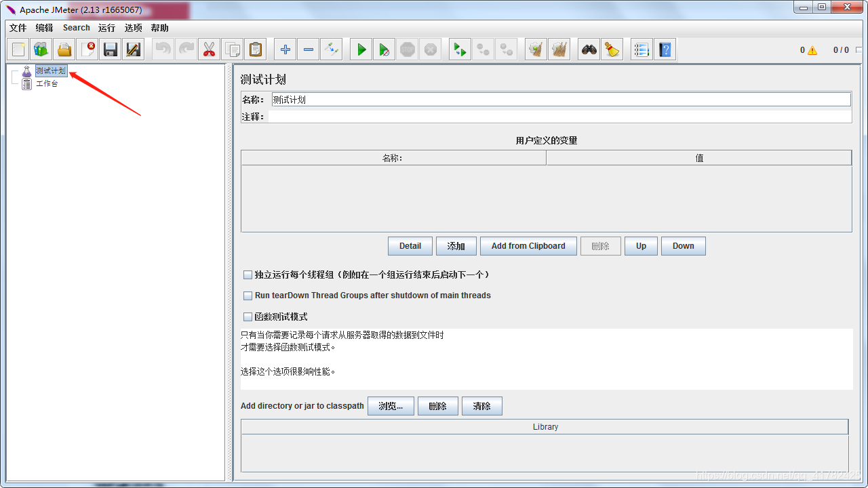Click the Remote Start All icon
The image size is (868, 488).
[460, 49]
